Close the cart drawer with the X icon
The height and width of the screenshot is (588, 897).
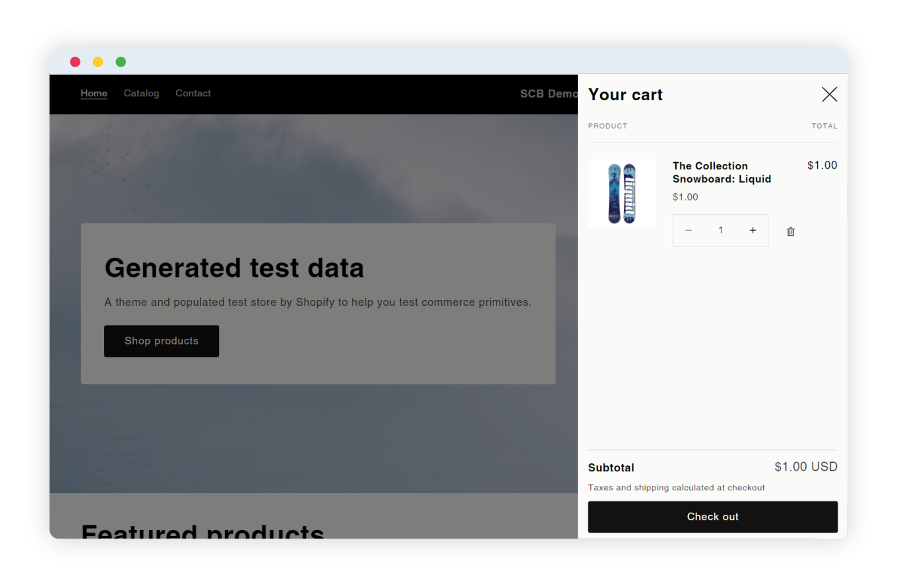click(x=829, y=94)
